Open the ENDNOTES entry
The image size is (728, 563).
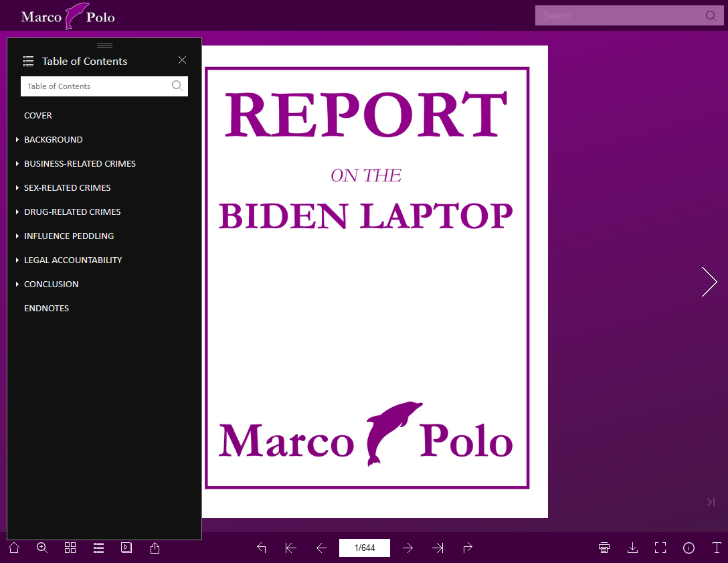coord(46,309)
